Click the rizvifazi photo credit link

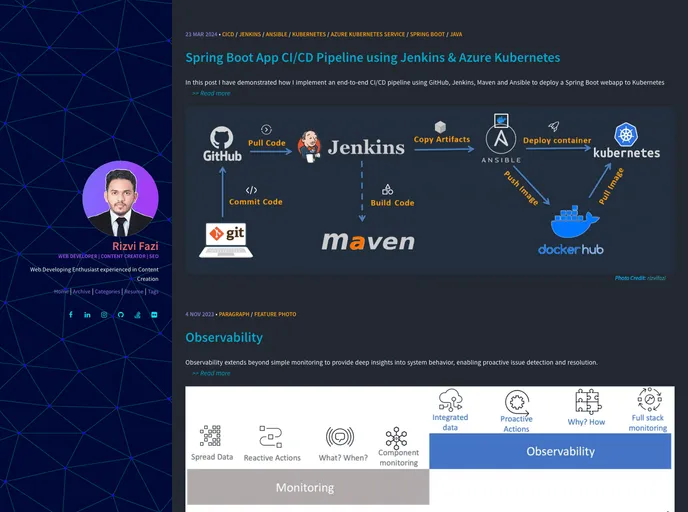tap(656, 278)
